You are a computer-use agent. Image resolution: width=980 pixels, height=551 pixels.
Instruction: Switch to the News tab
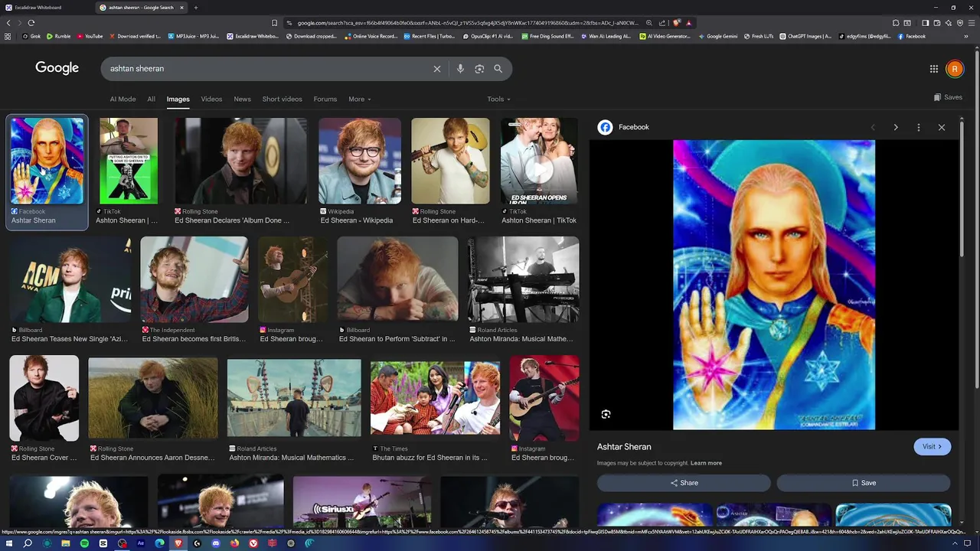[x=242, y=99]
